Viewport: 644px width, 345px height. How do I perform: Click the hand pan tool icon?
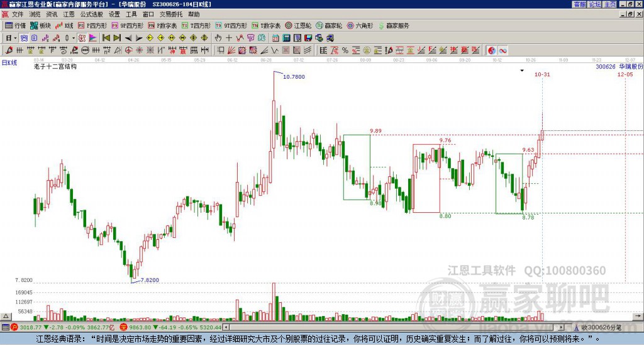(x=218, y=38)
